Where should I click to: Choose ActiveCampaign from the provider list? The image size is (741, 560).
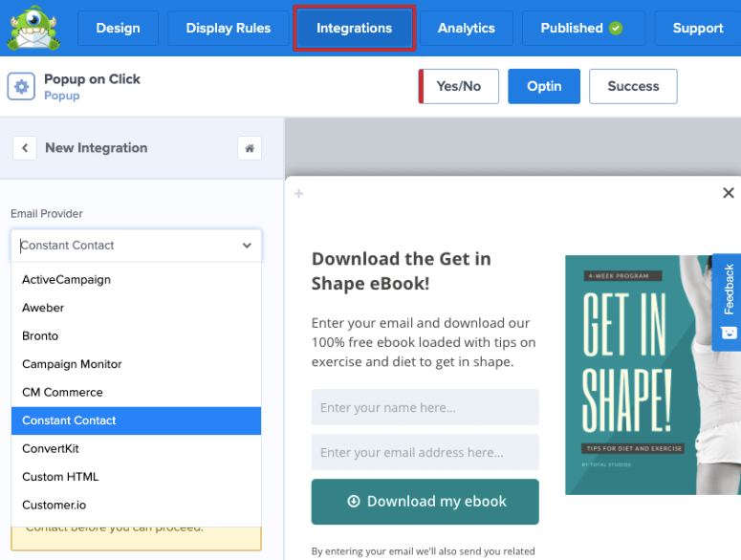[x=136, y=280]
